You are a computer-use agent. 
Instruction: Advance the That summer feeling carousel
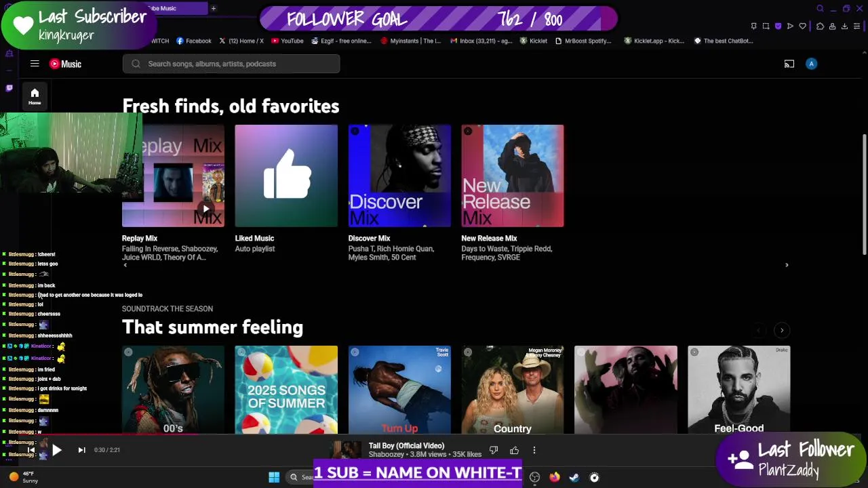[x=782, y=330]
